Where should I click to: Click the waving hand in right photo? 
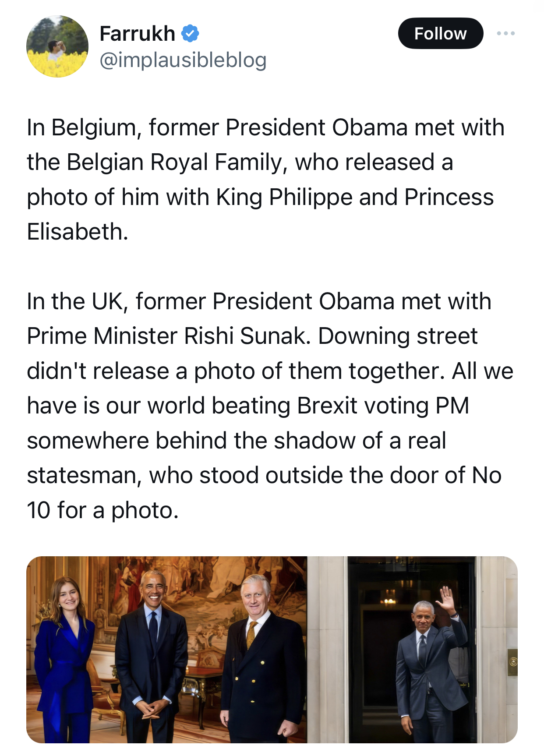pos(447,601)
